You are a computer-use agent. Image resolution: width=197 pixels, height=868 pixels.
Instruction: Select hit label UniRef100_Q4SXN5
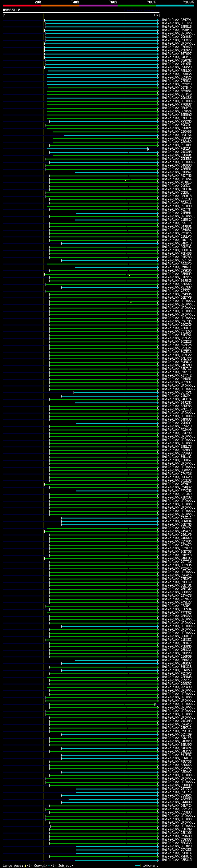coord(177,152)
